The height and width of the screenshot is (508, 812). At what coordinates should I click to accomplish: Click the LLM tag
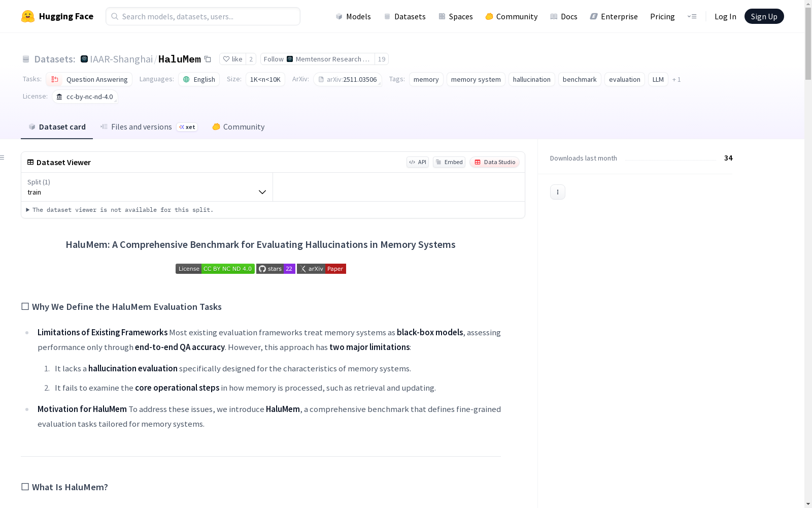[658, 79]
